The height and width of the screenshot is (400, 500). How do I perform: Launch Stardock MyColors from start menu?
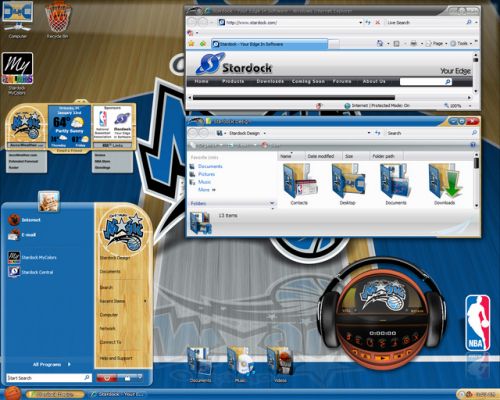32,257
